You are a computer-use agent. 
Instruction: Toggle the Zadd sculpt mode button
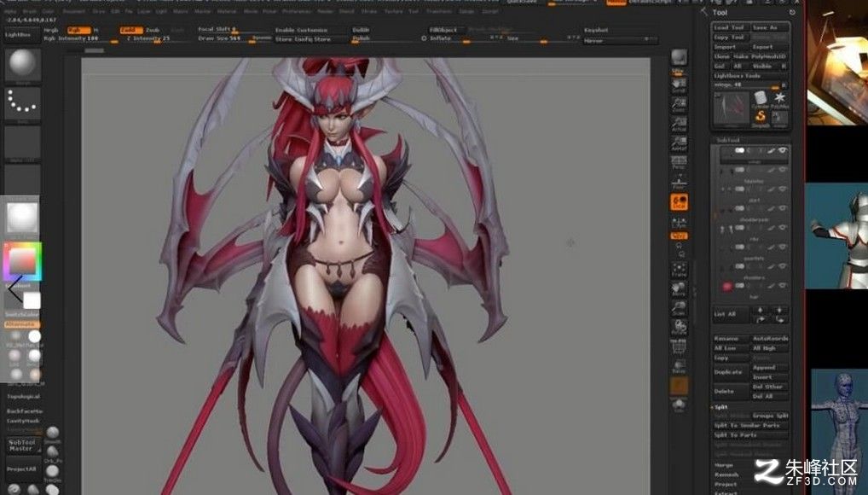click(130, 30)
